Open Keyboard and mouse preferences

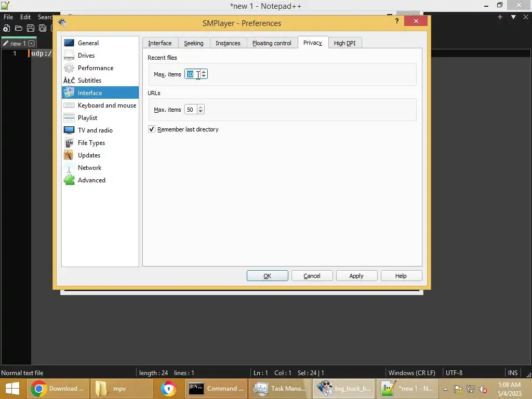click(100, 105)
